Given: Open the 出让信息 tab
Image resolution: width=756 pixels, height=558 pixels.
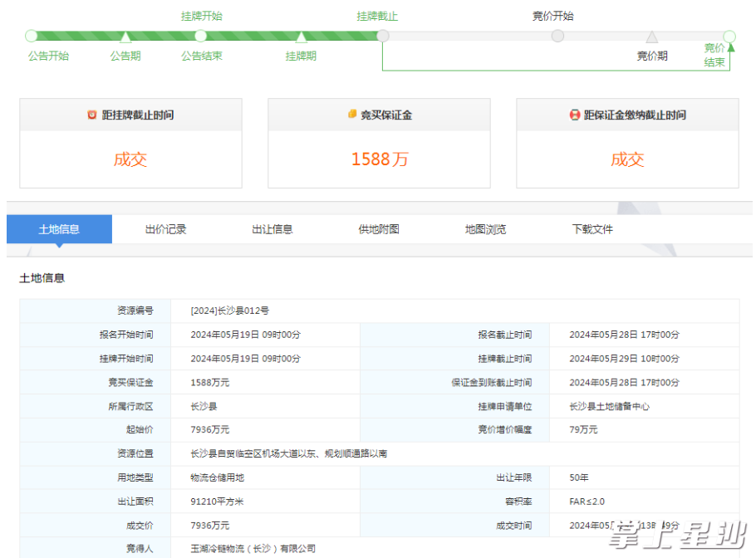Looking at the screenshot, I should [272, 229].
